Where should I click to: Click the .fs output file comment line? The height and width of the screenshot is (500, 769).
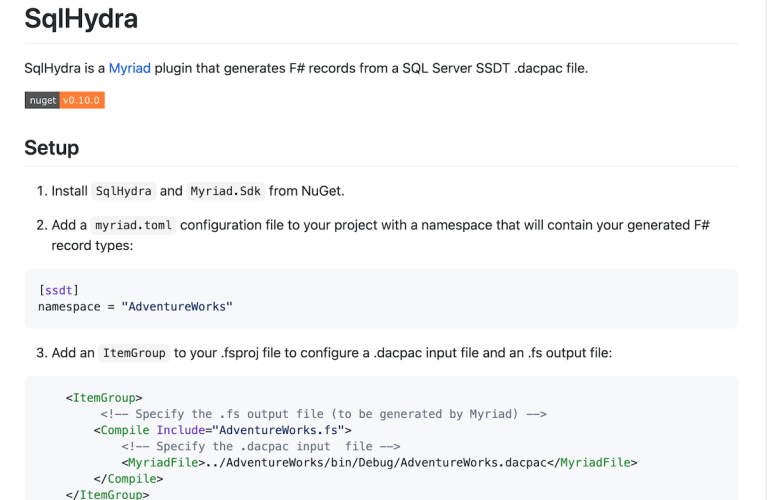pyautogui.click(x=322, y=414)
